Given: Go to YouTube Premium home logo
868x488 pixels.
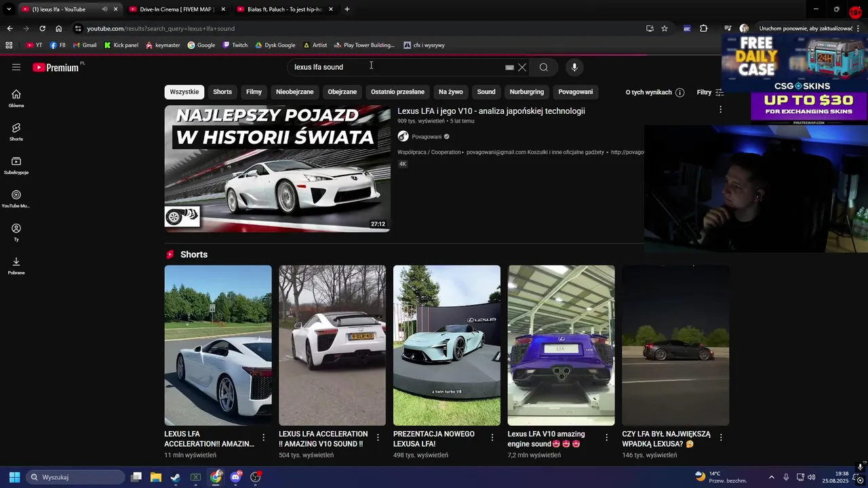Looking at the screenshot, I should click(56, 67).
